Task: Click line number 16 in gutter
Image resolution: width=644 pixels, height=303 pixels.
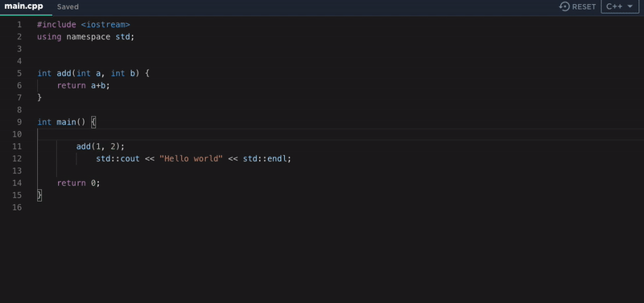Action: [17, 207]
